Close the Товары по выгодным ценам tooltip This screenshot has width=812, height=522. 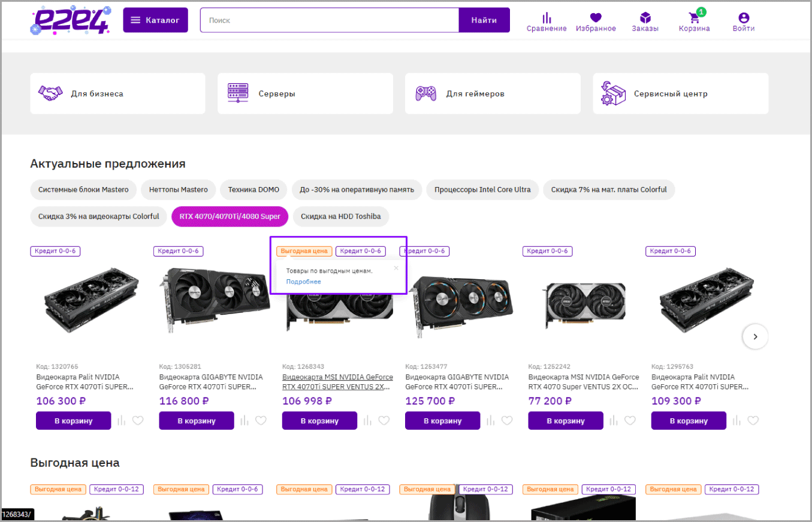pyautogui.click(x=396, y=268)
